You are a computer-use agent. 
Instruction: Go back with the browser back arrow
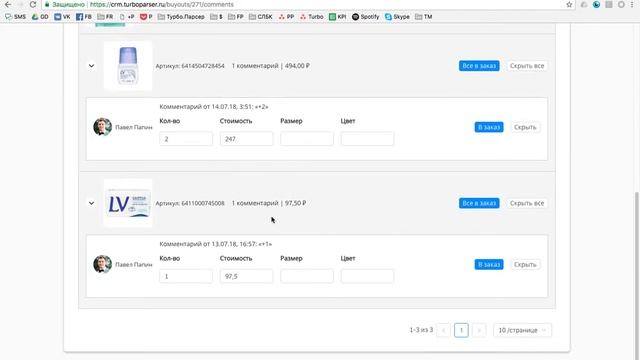8,4
